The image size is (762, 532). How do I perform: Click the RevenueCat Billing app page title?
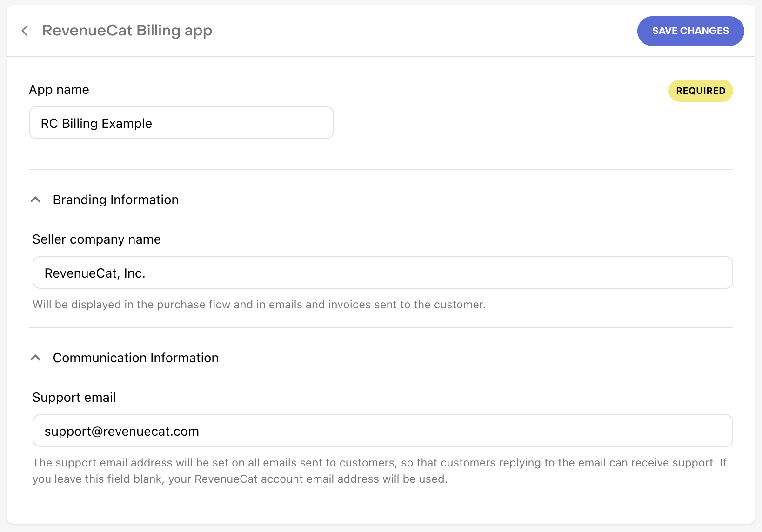click(x=127, y=31)
